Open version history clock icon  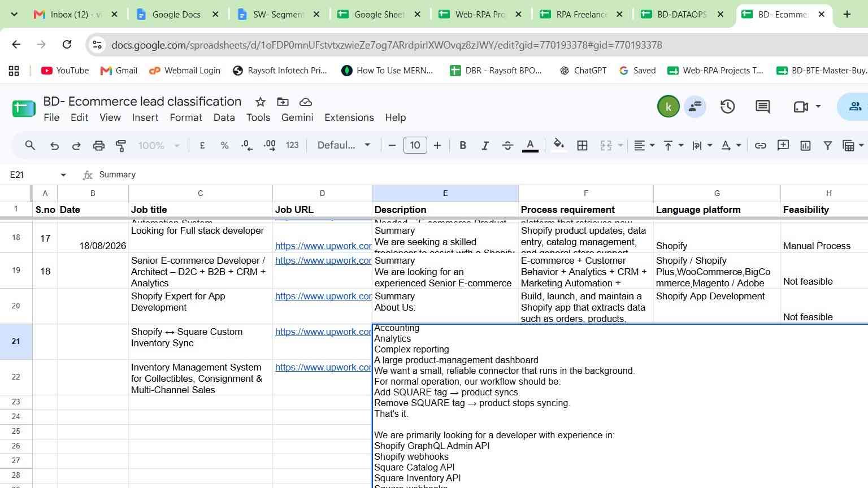coord(727,106)
